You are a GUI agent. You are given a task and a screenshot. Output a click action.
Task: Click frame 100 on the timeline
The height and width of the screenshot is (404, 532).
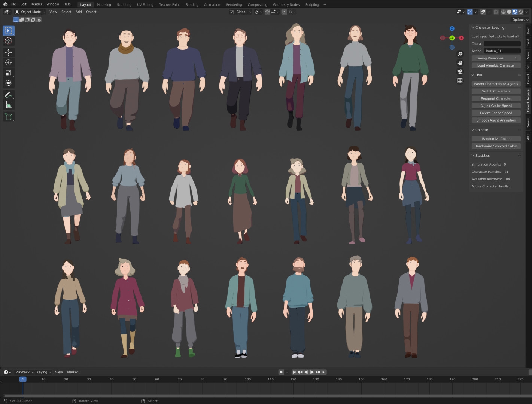point(248,379)
